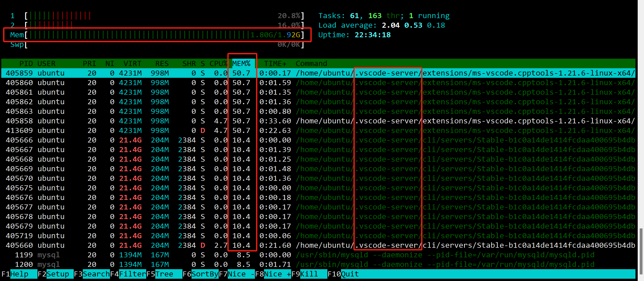Select process row with PID 405670
644x281 pixels.
pos(318,178)
